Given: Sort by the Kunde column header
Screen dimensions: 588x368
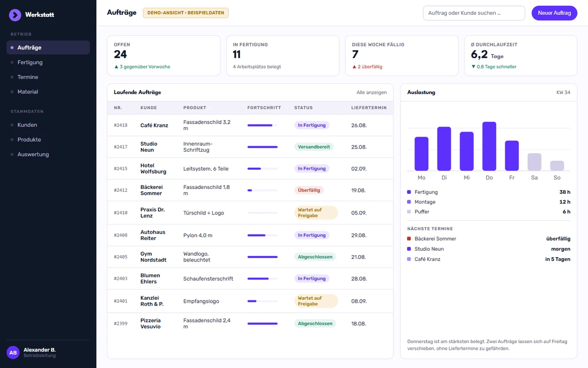Looking at the screenshot, I should click(148, 107).
